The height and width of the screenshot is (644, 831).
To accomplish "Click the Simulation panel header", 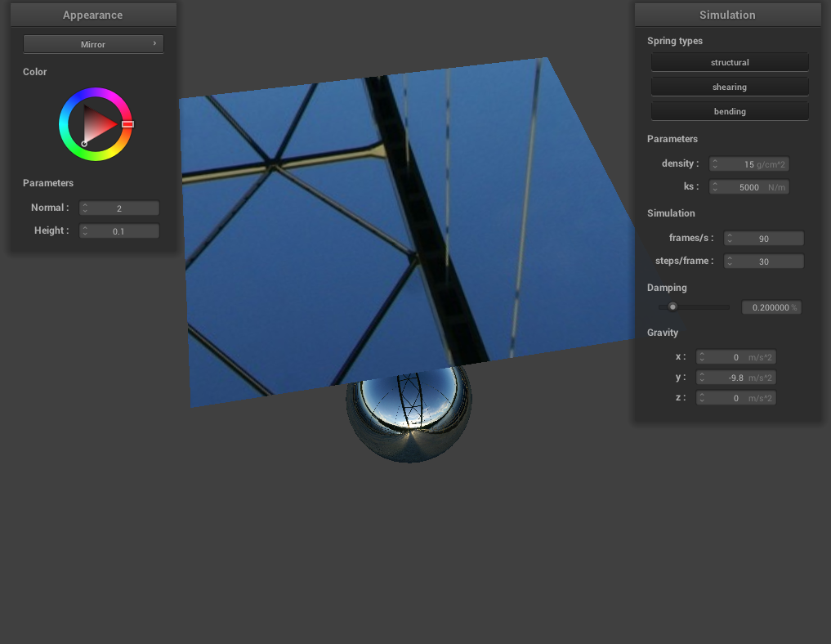I will (x=727, y=15).
